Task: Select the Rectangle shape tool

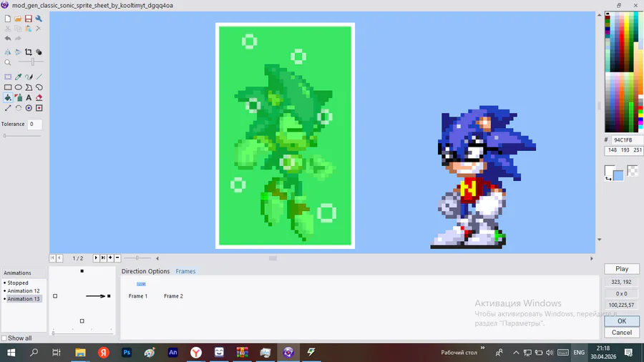Action: tap(8, 87)
